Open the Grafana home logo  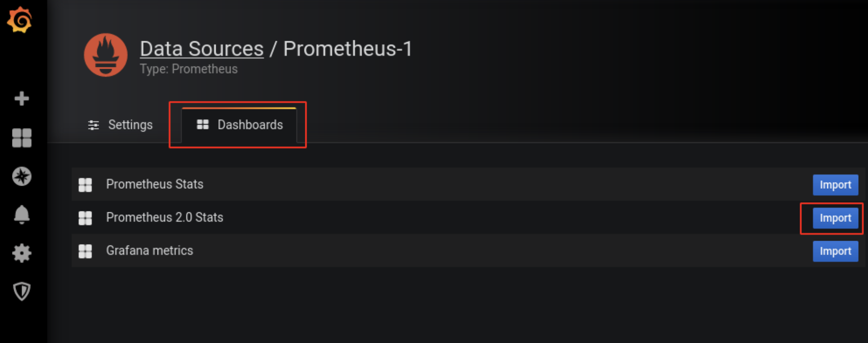[x=20, y=20]
